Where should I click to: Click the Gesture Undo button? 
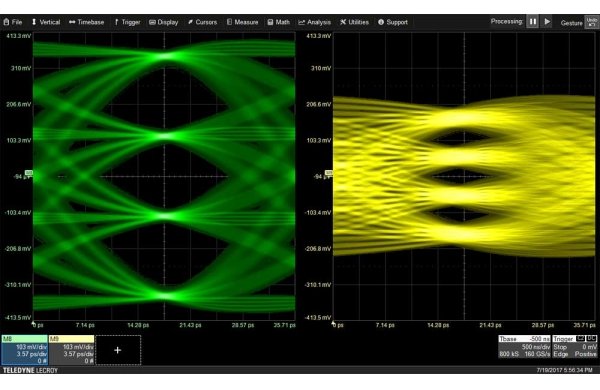[x=591, y=22]
